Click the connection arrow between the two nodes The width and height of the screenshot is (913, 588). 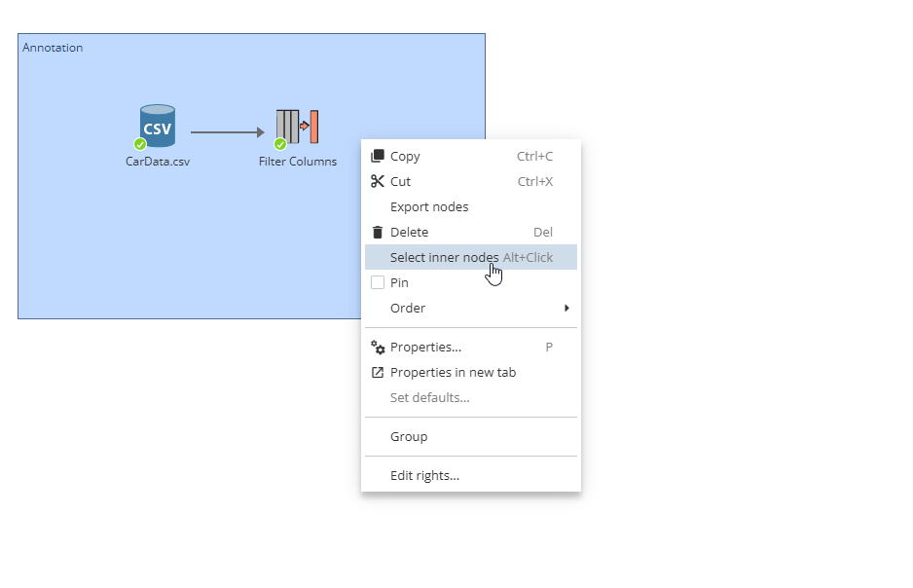[226, 132]
